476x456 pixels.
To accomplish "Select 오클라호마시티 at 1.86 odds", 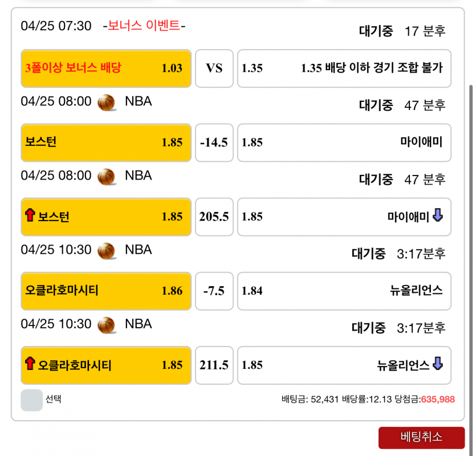I will [x=106, y=291].
